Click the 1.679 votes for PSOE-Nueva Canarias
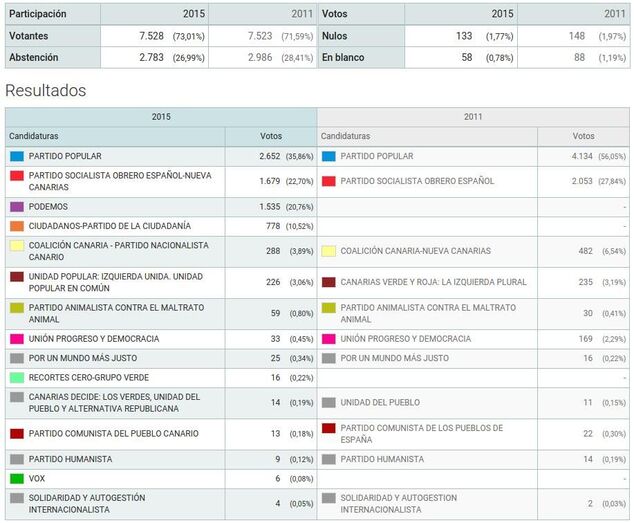The width and height of the screenshot is (634, 523). [x=270, y=181]
